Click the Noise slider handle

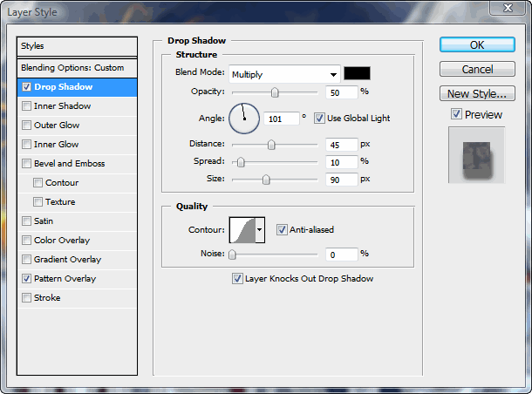coord(232,255)
